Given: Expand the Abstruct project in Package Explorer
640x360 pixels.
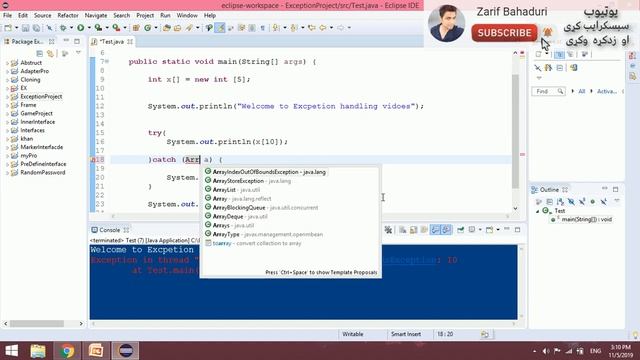Looking at the screenshot, I should point(7,63).
